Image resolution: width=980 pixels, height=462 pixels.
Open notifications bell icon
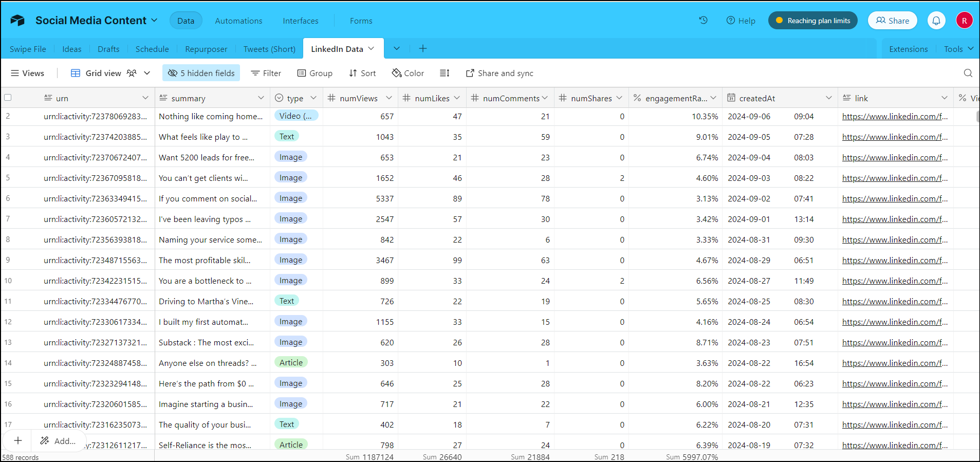point(936,21)
